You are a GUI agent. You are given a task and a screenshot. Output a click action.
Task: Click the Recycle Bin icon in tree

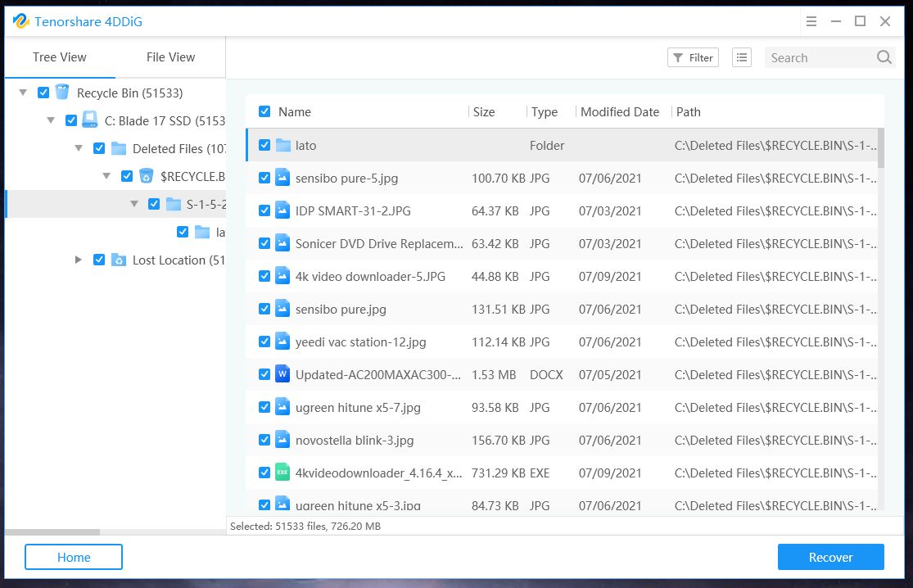tap(62, 93)
